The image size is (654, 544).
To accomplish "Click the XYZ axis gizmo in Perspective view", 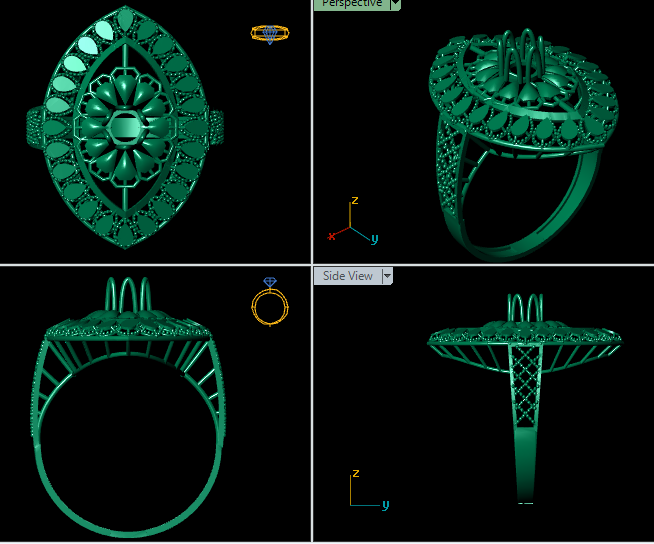I will coord(353,221).
